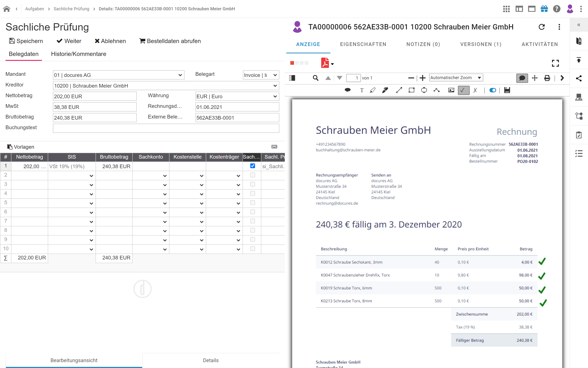Refresh the document preview
This screenshot has width=588, height=368.
(542, 27)
